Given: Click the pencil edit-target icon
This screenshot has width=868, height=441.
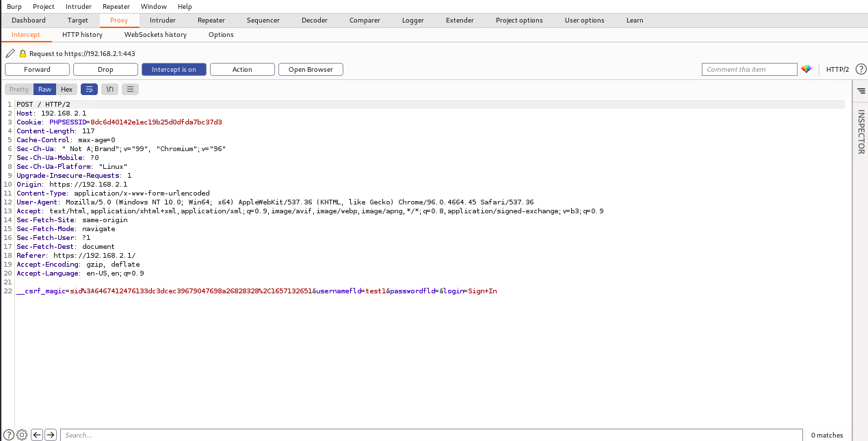Looking at the screenshot, I should click(10, 53).
